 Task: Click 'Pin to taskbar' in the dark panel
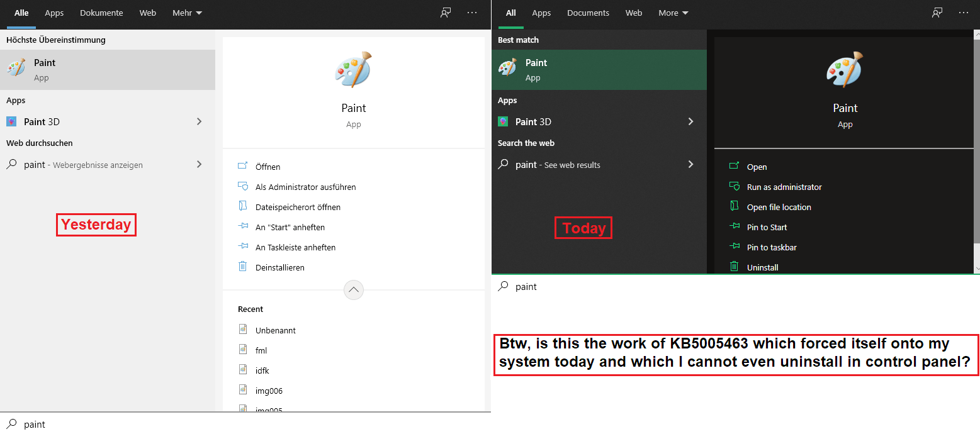(x=772, y=247)
